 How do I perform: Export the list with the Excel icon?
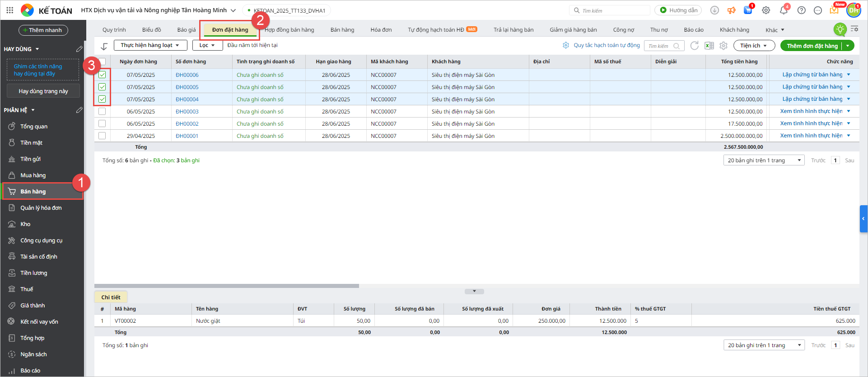[x=709, y=46]
